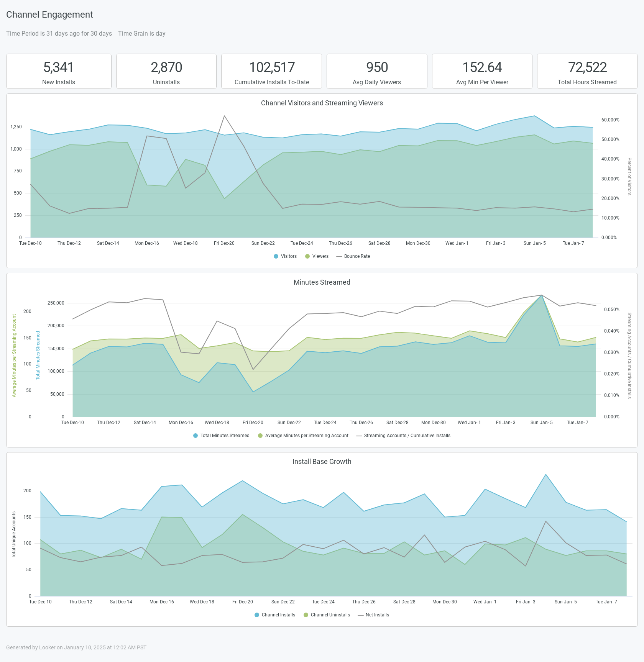This screenshot has width=644, height=662.
Task: Click the Minutes Streamed chart title
Action: (322, 282)
